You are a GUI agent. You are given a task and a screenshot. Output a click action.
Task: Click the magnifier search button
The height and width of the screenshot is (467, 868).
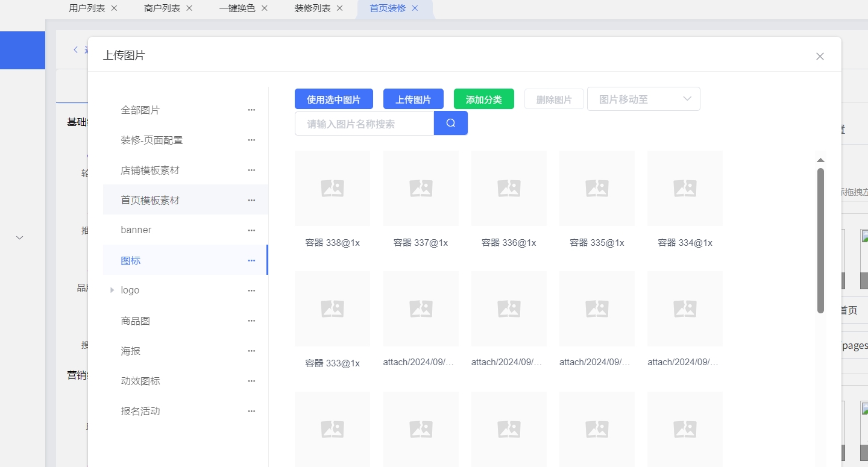pyautogui.click(x=451, y=123)
